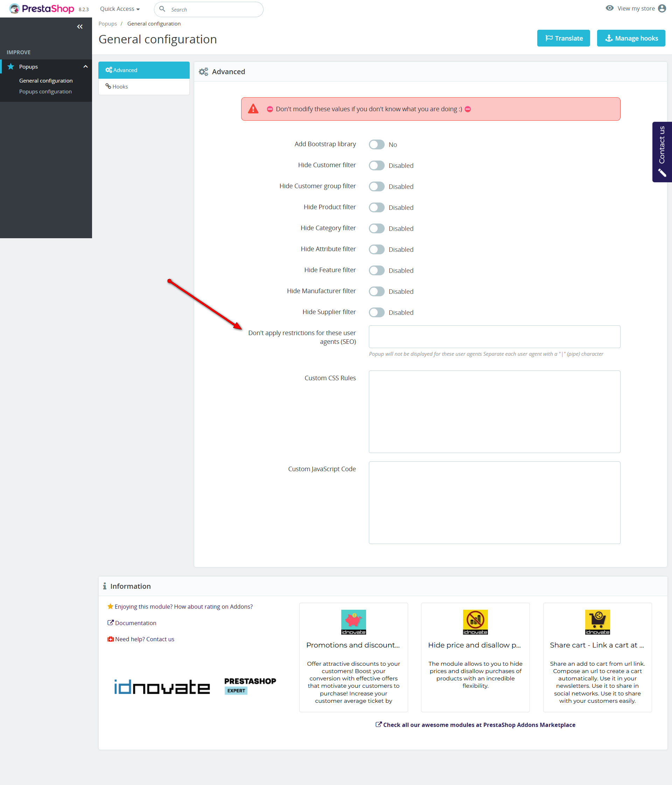Click the Share cart module icon
The width and height of the screenshot is (672, 785).
[597, 622]
